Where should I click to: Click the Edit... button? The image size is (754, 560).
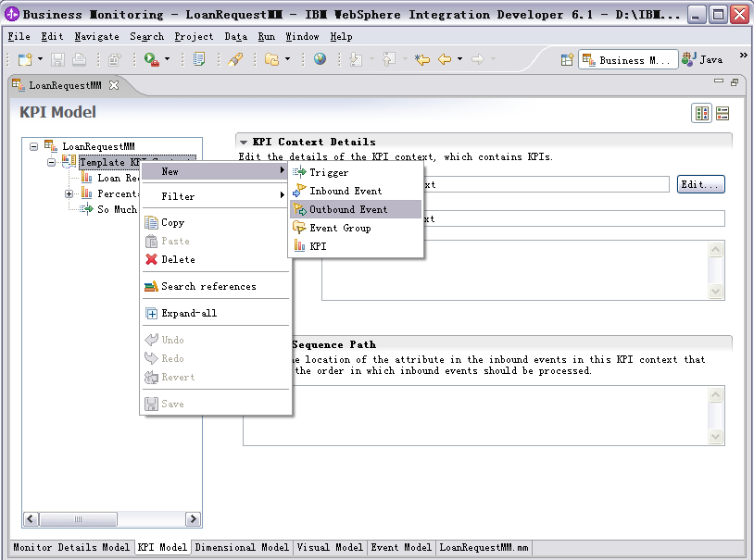pyautogui.click(x=700, y=184)
